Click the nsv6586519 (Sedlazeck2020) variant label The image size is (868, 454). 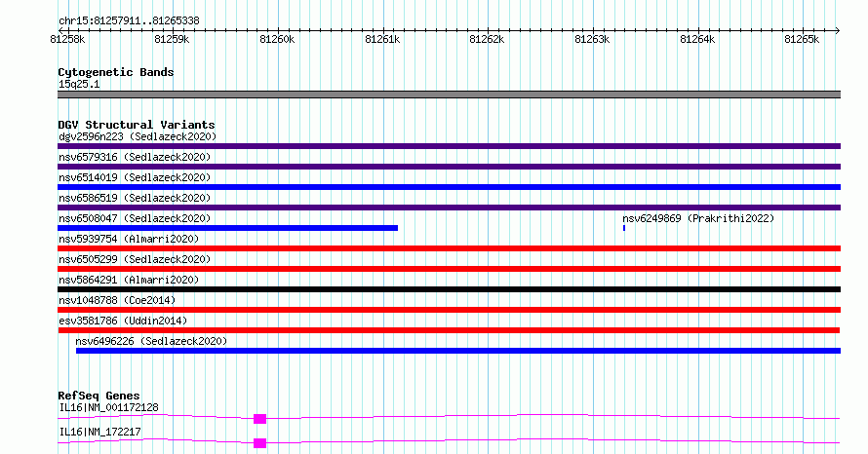click(x=135, y=198)
